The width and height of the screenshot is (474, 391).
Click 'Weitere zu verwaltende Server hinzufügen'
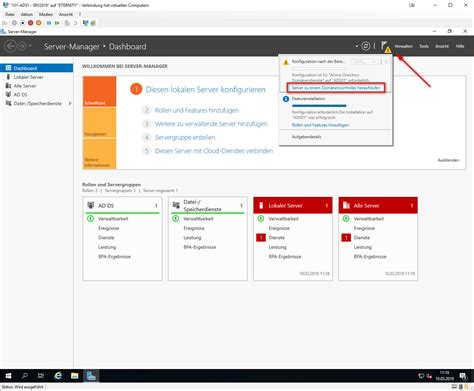[211, 124]
